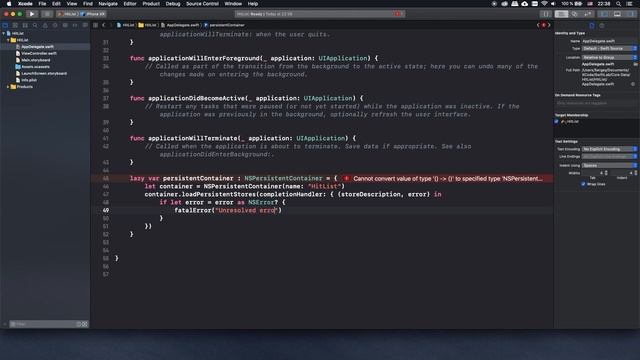Open the Source Control navigator
The image size is (640, 360).
(15, 25)
